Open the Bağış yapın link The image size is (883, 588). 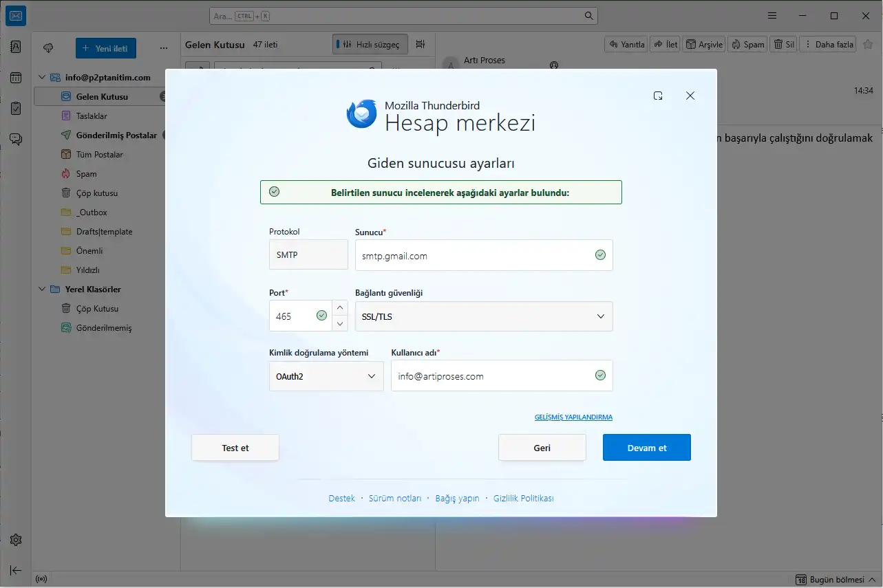(457, 499)
